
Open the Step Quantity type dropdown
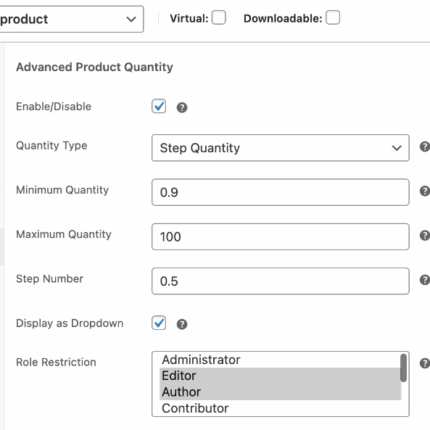280,148
